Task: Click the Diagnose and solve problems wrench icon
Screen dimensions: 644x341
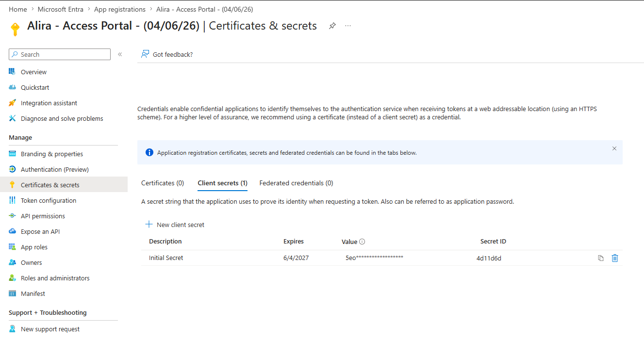Action: click(12, 118)
